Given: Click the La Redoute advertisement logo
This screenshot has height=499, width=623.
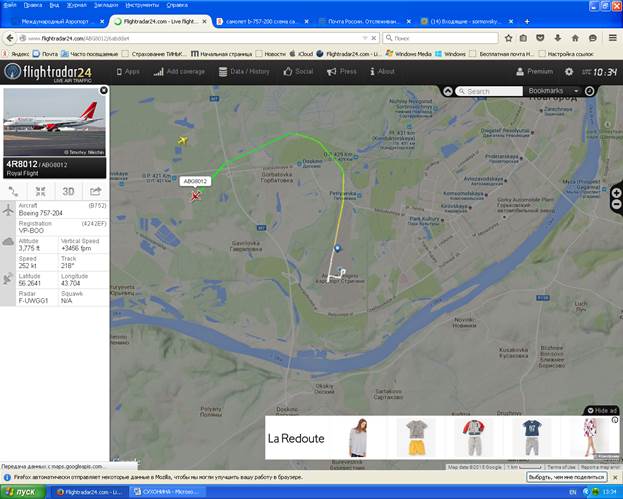Looking at the screenshot, I should pyautogui.click(x=296, y=438).
